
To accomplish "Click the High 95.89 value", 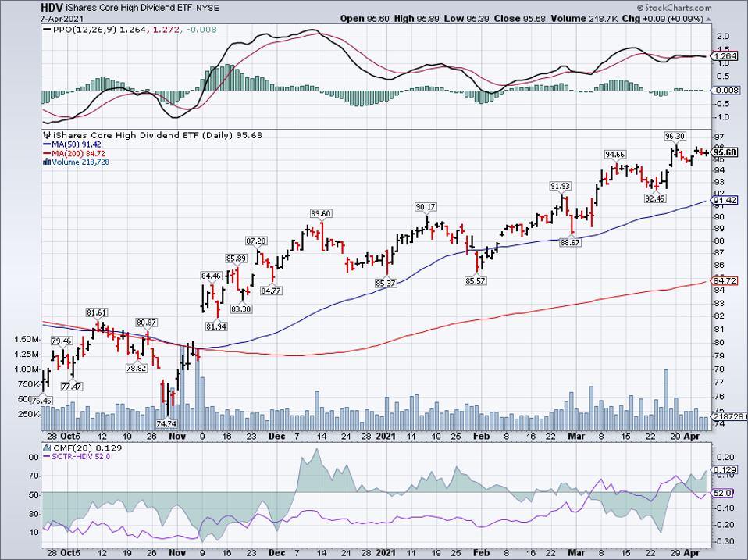I will tap(417, 19).
